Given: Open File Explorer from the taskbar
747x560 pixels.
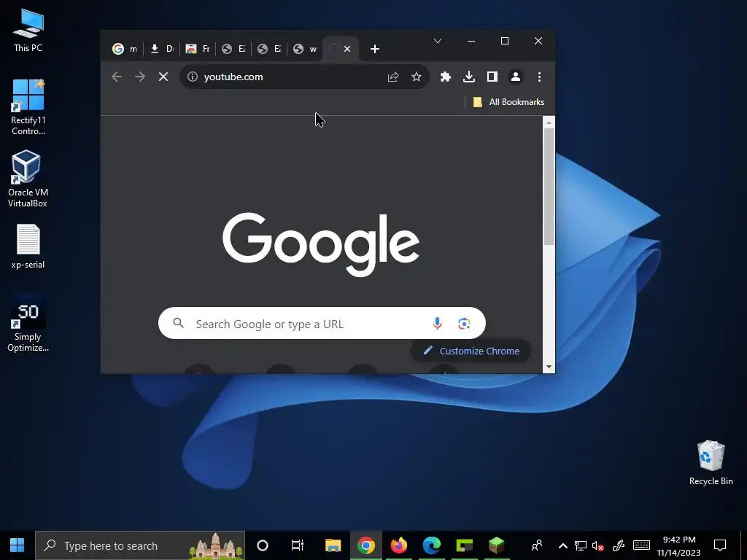Looking at the screenshot, I should 333,545.
